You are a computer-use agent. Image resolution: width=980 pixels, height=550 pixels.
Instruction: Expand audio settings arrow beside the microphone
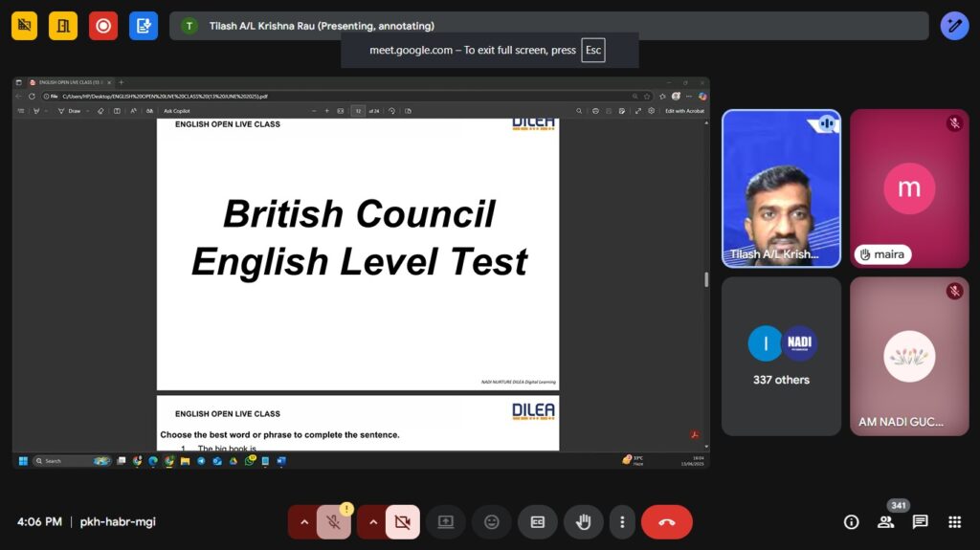coord(303,522)
